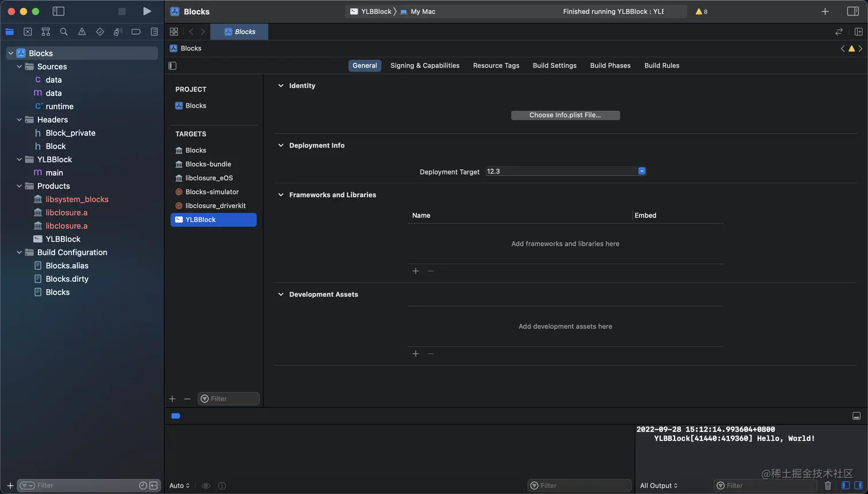Screen dimensions: 868x494
Task: Go back in editor history
Action: point(191,32)
